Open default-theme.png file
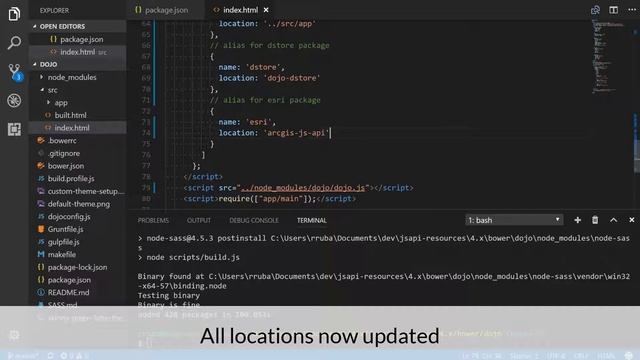This screenshot has width=640, height=360. click(78, 204)
